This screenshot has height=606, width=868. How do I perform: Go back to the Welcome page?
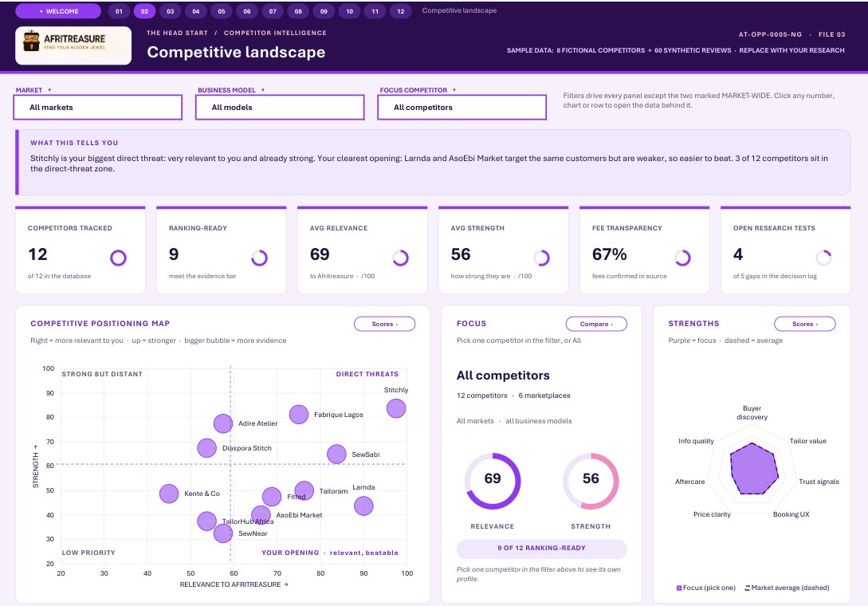[x=58, y=11]
